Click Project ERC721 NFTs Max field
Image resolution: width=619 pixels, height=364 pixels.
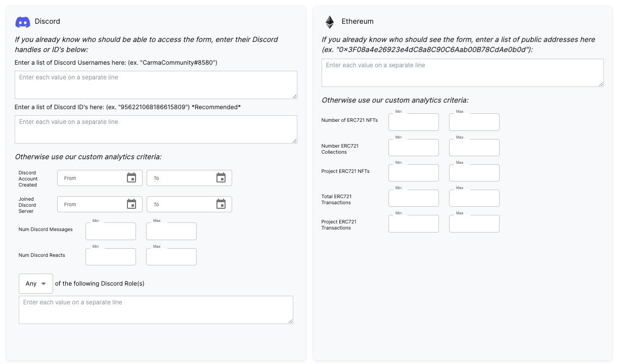pyautogui.click(x=474, y=173)
